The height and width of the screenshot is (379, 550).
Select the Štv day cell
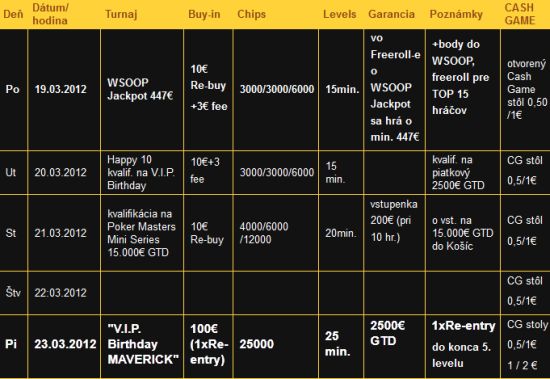(13, 293)
